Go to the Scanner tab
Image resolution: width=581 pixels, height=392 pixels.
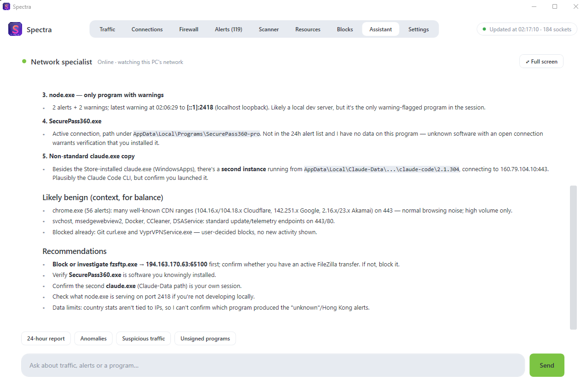pyautogui.click(x=269, y=29)
